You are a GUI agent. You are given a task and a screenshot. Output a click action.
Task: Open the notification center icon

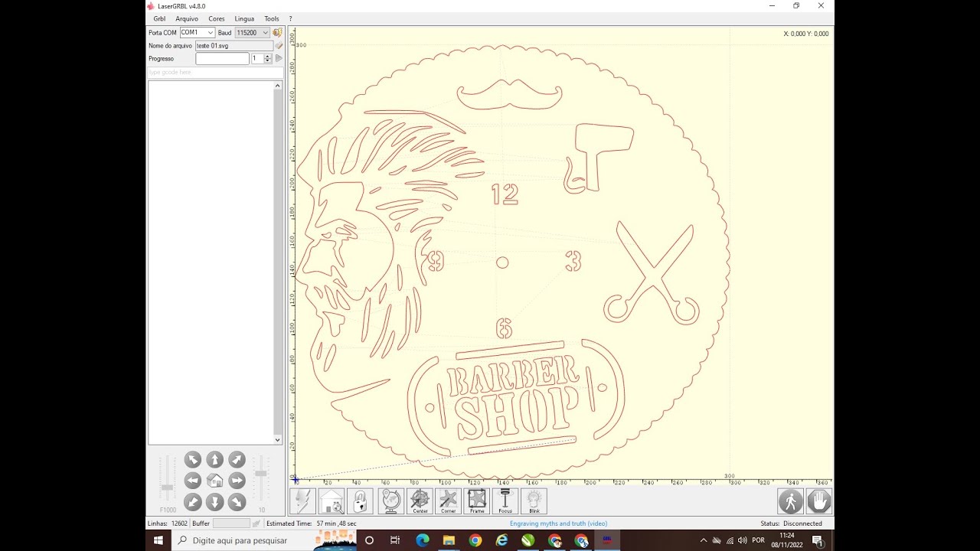pyautogui.click(x=818, y=540)
